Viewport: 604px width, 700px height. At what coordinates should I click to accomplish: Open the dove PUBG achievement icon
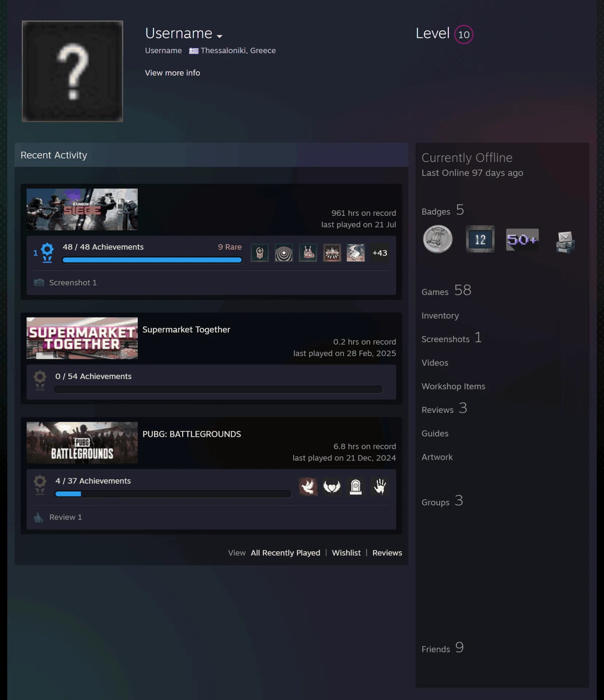[308, 487]
